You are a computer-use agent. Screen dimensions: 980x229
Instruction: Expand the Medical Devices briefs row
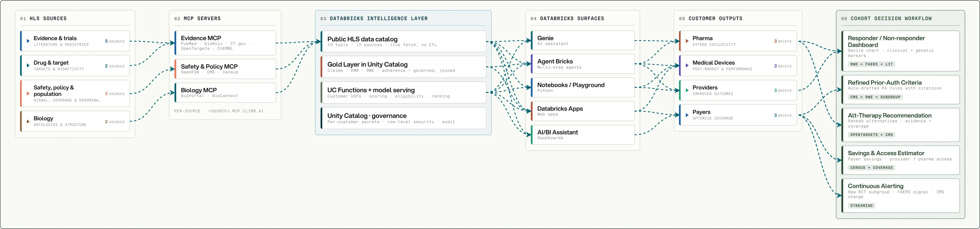click(738, 66)
